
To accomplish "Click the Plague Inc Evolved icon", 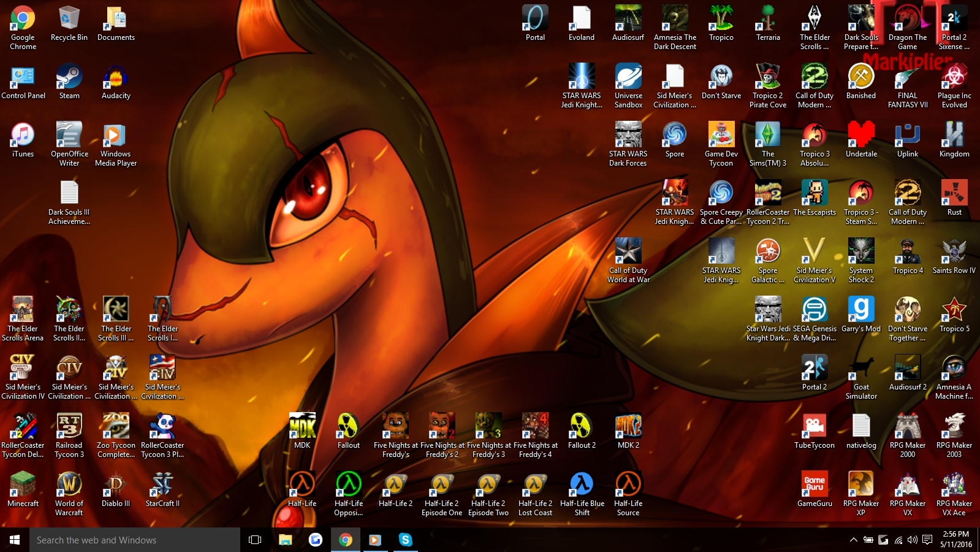I will pos(954,86).
